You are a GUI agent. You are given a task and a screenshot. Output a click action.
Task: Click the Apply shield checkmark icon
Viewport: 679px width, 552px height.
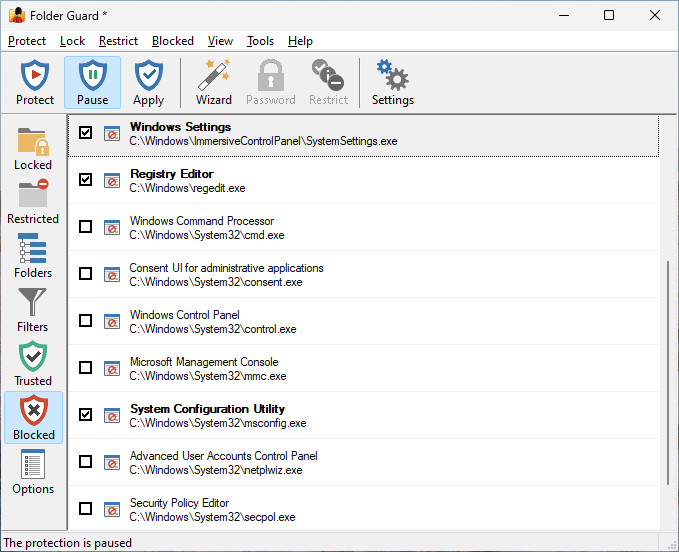(149, 75)
